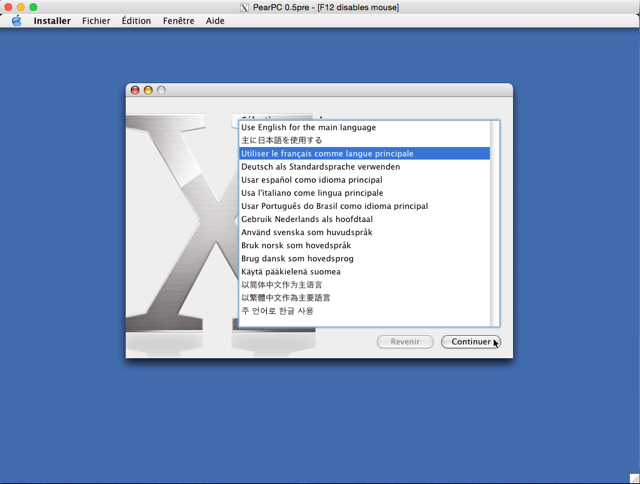The height and width of the screenshot is (484, 640).
Task: Select the Simplified Chinese 以简体中文 row
Action: [x=364, y=284]
